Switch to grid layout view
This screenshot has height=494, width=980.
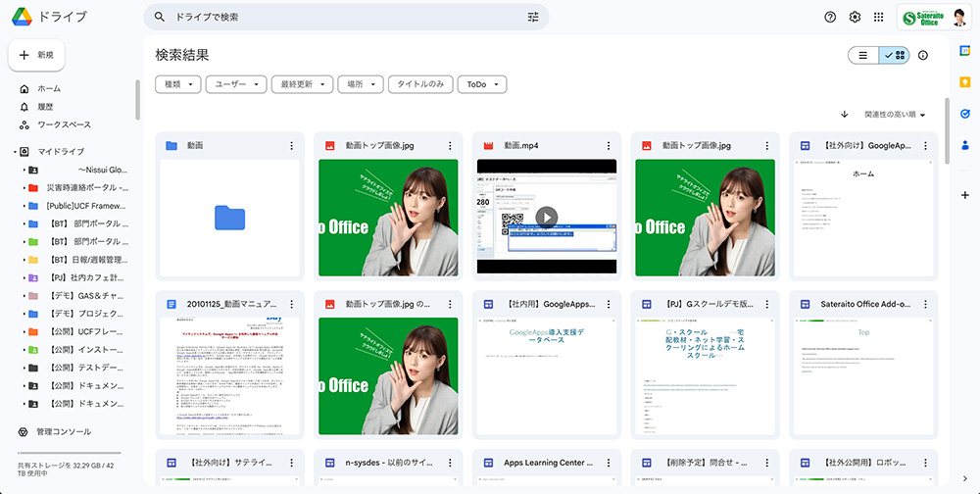(894, 55)
